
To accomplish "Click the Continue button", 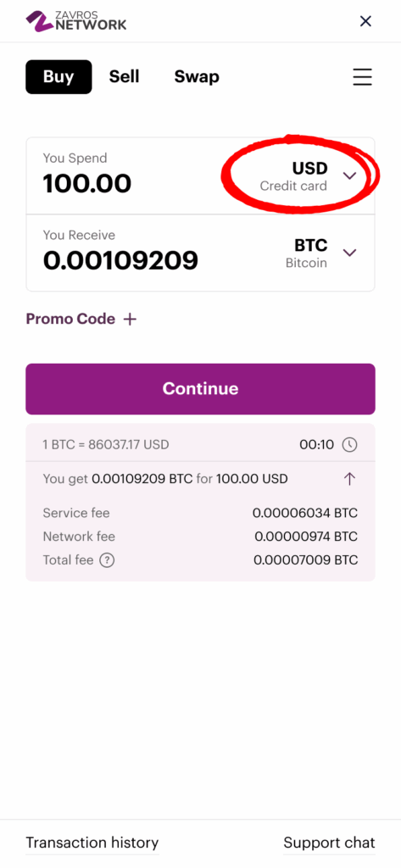I will [200, 388].
